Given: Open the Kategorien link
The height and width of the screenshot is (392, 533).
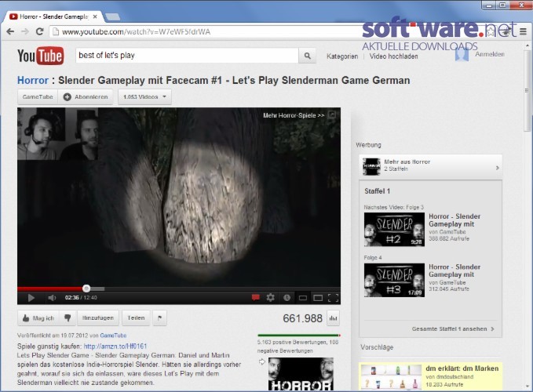Looking at the screenshot, I should tap(342, 56).
